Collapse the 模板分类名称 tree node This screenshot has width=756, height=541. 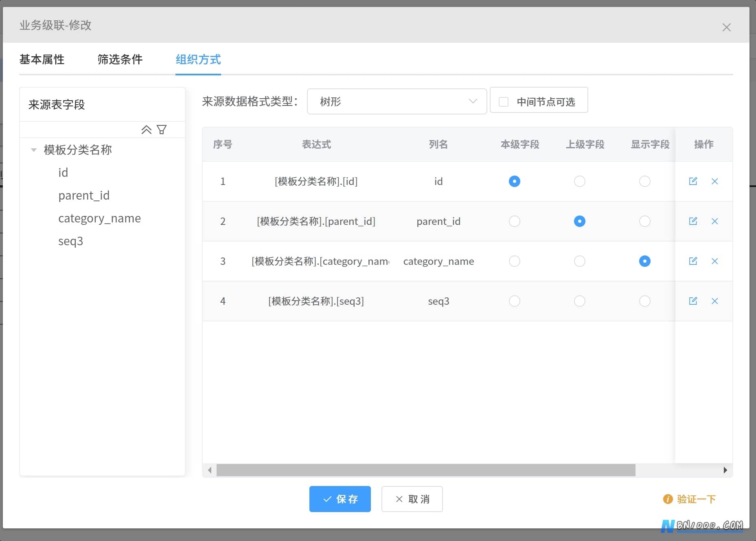click(34, 150)
